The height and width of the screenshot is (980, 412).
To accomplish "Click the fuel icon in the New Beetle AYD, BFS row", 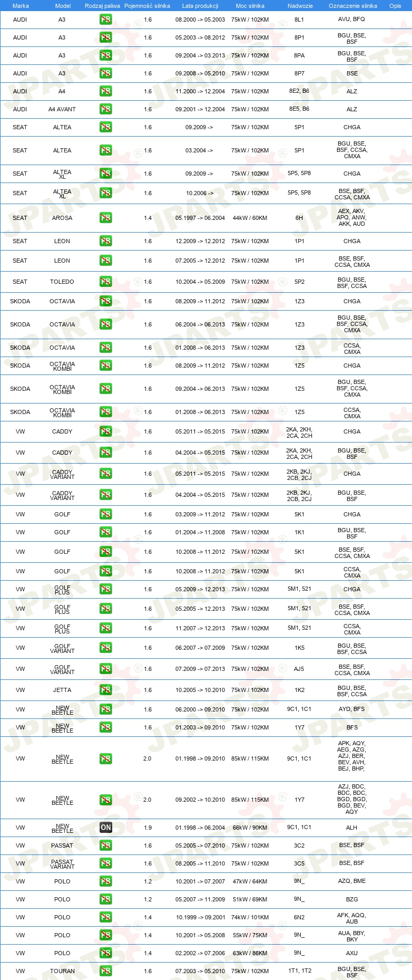I will [x=105, y=709].
